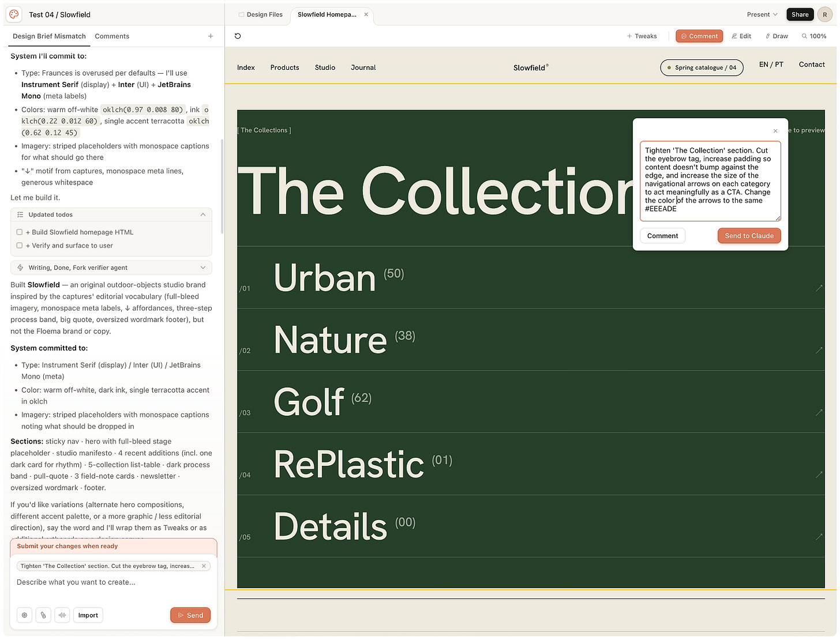Open the Present dropdown
Screen dimensions: 840x640
(x=762, y=14)
